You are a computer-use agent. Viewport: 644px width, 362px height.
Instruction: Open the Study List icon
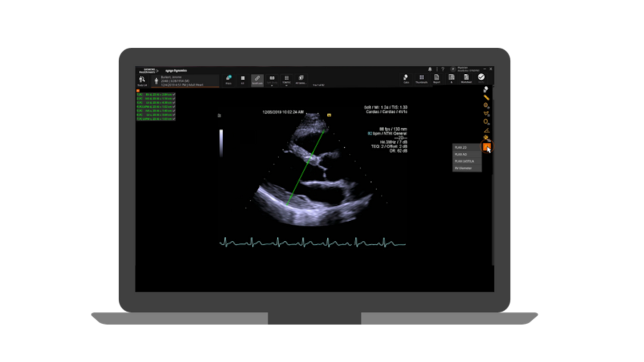142,80
